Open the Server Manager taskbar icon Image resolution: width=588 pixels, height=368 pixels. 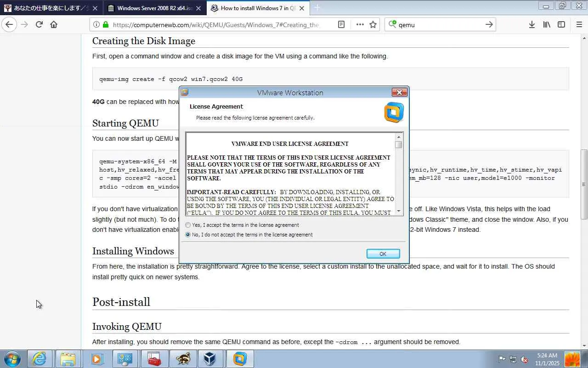(x=125, y=359)
